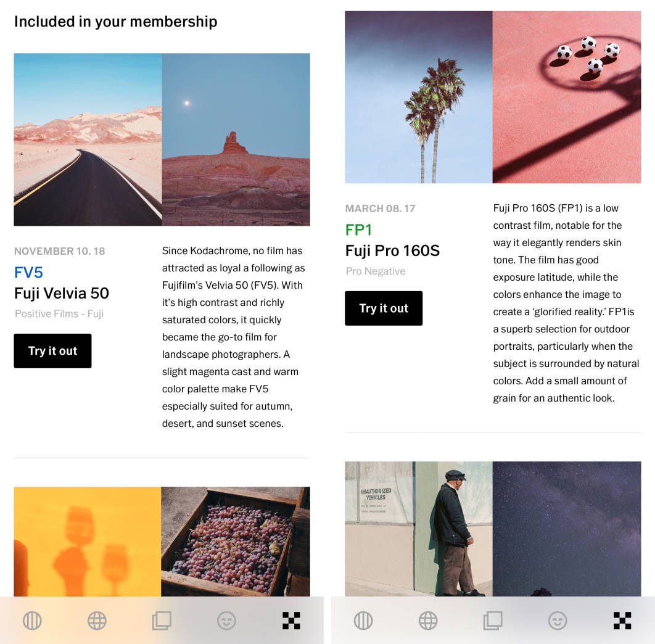Open the smiley Profile icon on the right screen
The width and height of the screenshot is (655, 644).
coord(558,621)
